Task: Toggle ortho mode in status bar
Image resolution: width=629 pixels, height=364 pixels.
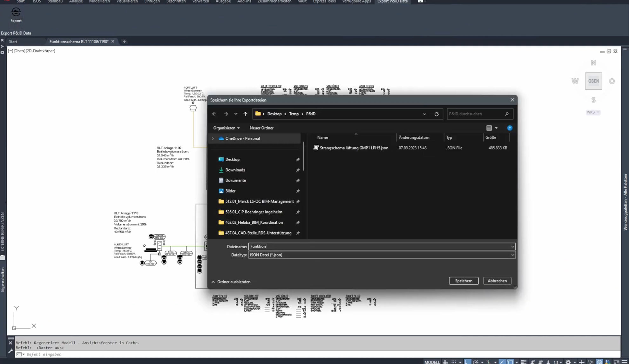Action: click(x=467, y=361)
